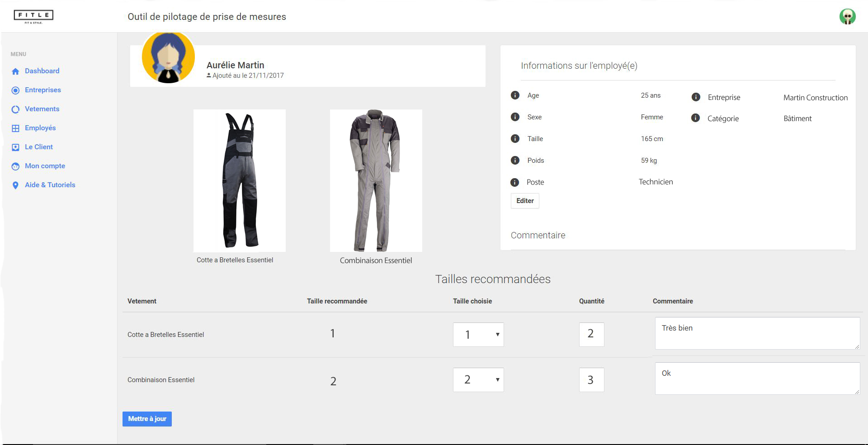Select Le Client in the sidebar menu
Viewport: 868px width, 445px height.
point(39,147)
